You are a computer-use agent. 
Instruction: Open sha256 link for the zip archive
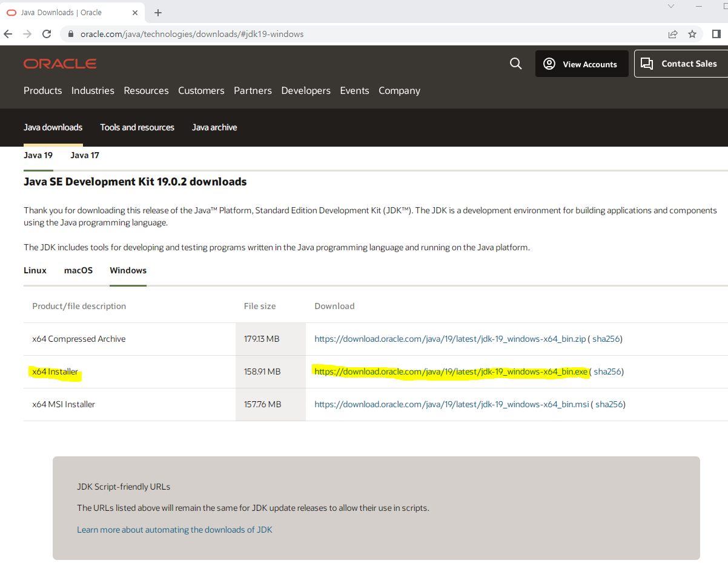pos(606,339)
